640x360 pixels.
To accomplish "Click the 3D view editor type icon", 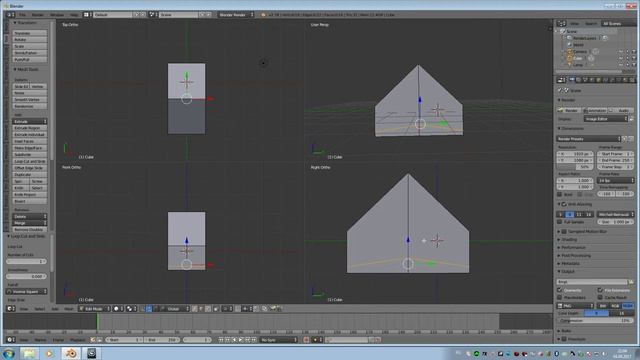I will click(11, 309).
